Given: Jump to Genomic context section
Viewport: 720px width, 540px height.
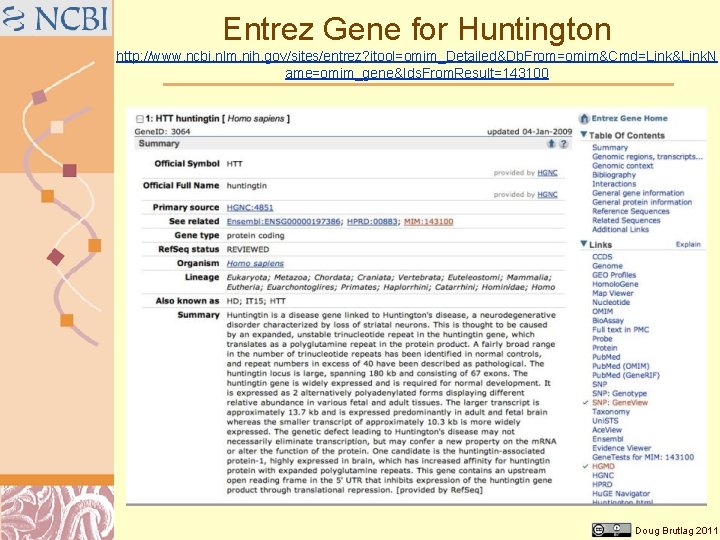Looking at the screenshot, I should click(x=622, y=166).
